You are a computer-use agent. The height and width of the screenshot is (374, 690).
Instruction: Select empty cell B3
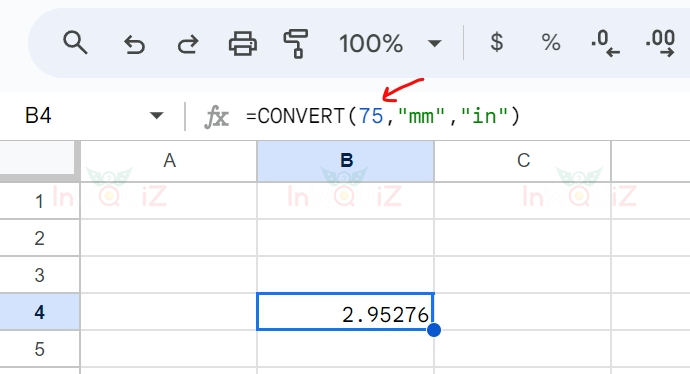(345, 275)
